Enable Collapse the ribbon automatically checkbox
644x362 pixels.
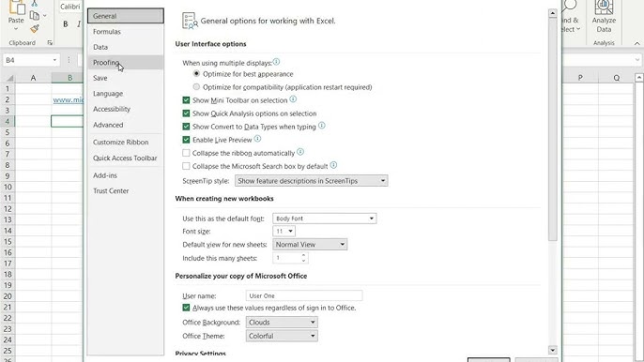pos(186,153)
